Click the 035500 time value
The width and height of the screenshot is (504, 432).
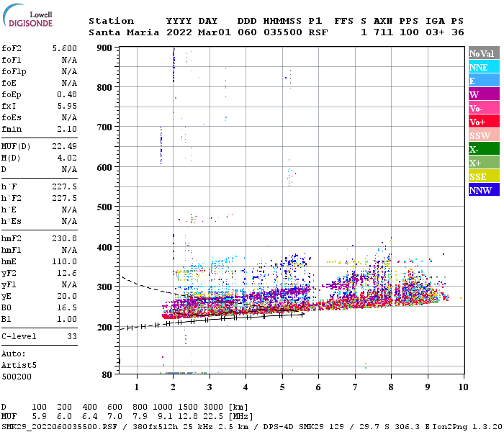[x=283, y=32]
